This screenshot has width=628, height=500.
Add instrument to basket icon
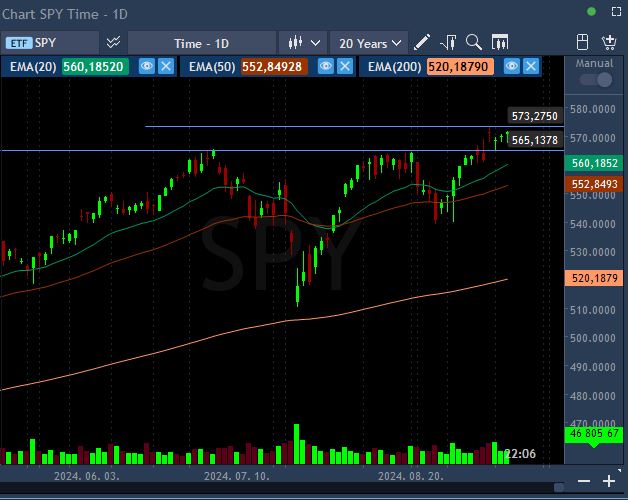(x=609, y=42)
